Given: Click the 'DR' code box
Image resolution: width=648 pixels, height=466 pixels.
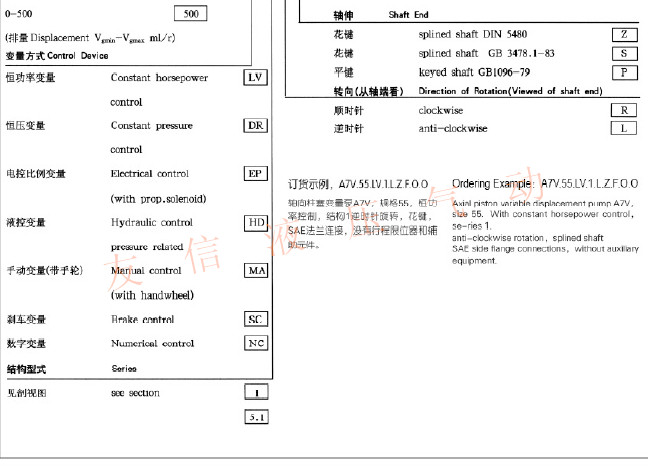Looking at the screenshot, I should pos(255,125).
